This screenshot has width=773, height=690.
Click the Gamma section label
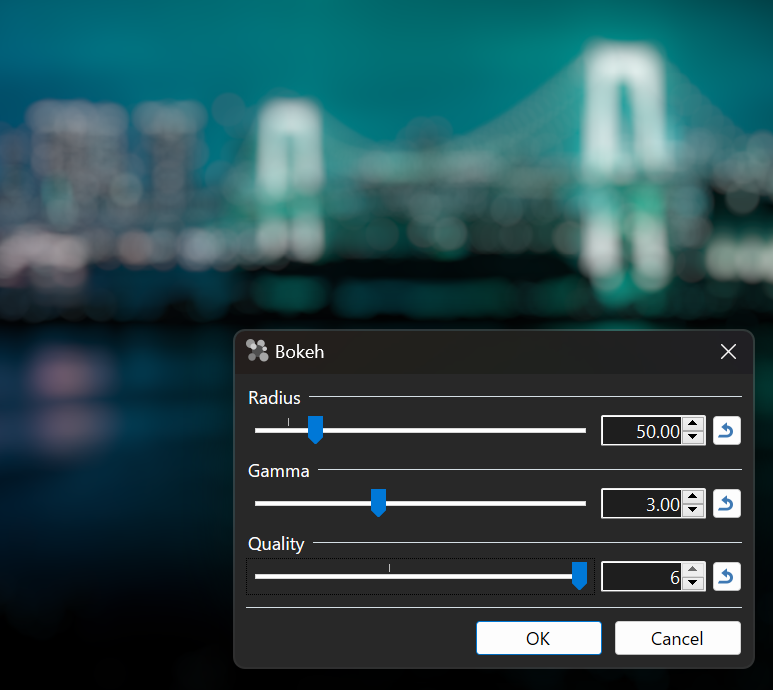pyautogui.click(x=279, y=471)
